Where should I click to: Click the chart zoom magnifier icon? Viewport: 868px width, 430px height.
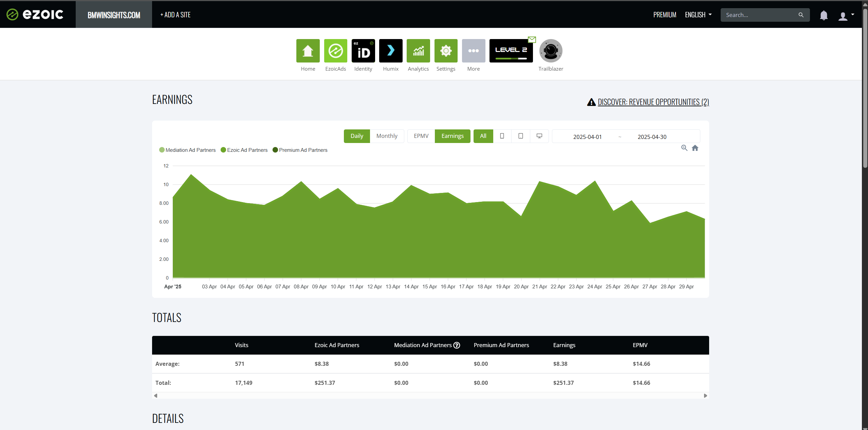[x=684, y=148]
